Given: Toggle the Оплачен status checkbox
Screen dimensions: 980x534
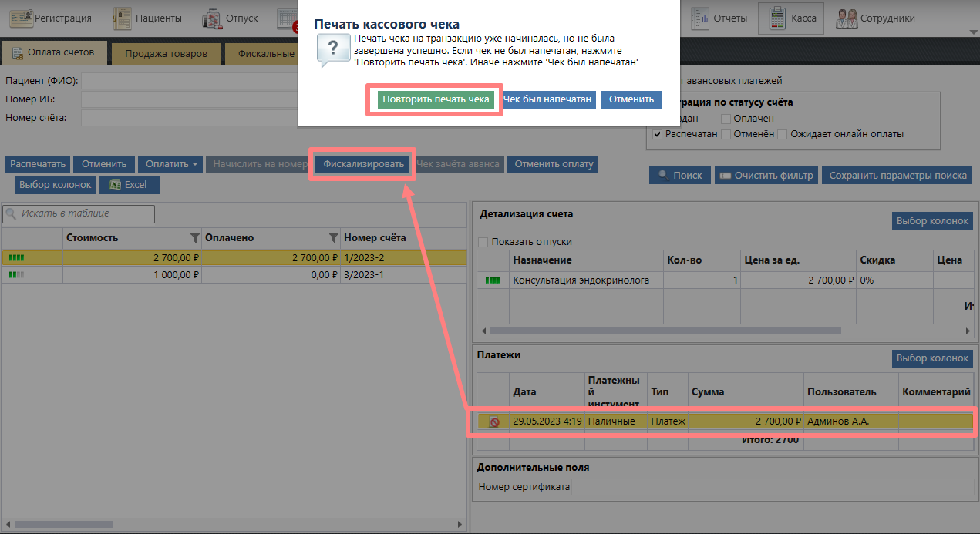Looking at the screenshot, I should [x=726, y=119].
